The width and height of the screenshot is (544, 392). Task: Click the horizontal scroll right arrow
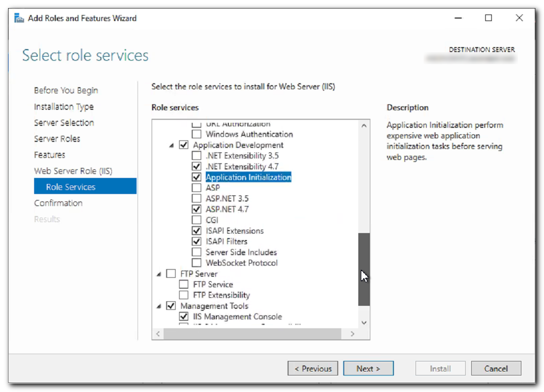[352, 334]
